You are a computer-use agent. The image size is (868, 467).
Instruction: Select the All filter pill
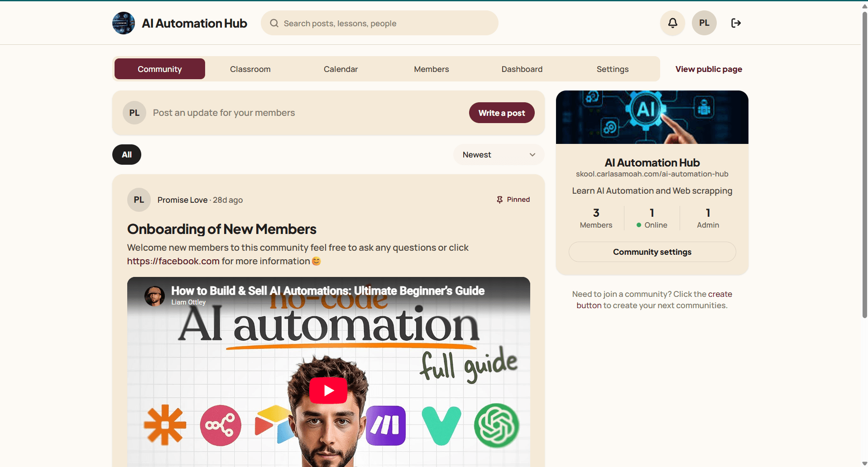127,155
